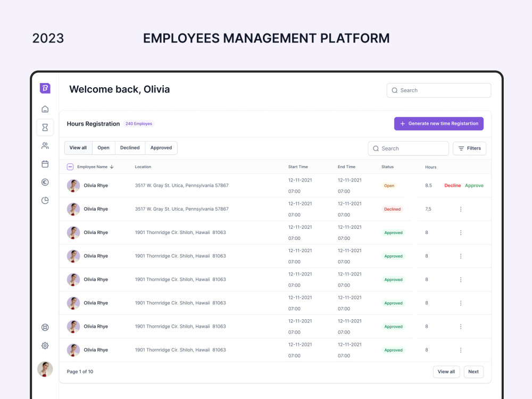Open the Euro payments icon in sidebar
The image size is (532, 399).
pos(45,182)
